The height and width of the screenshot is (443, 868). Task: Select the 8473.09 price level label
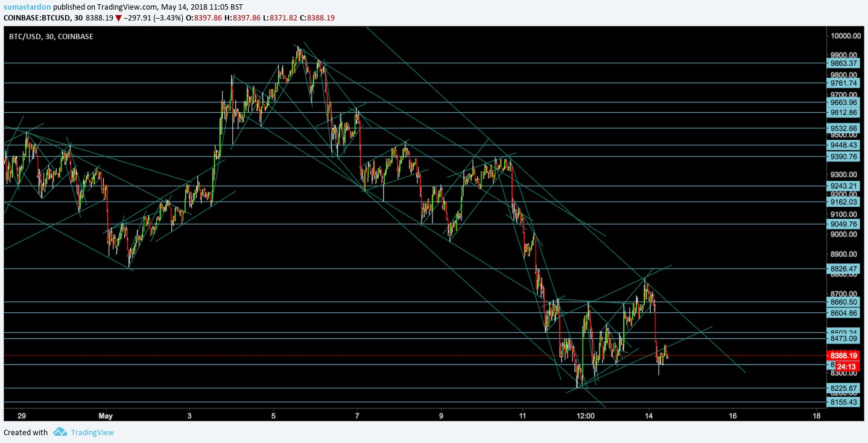843,339
